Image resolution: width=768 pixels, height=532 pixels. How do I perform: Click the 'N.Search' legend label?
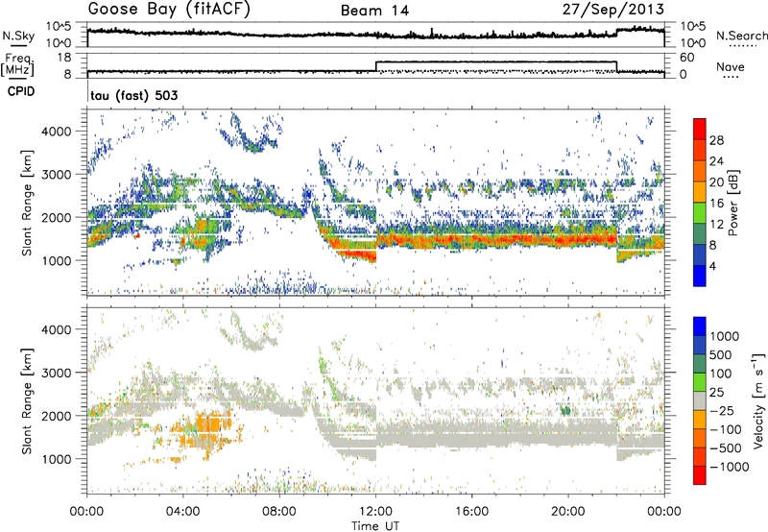click(741, 36)
